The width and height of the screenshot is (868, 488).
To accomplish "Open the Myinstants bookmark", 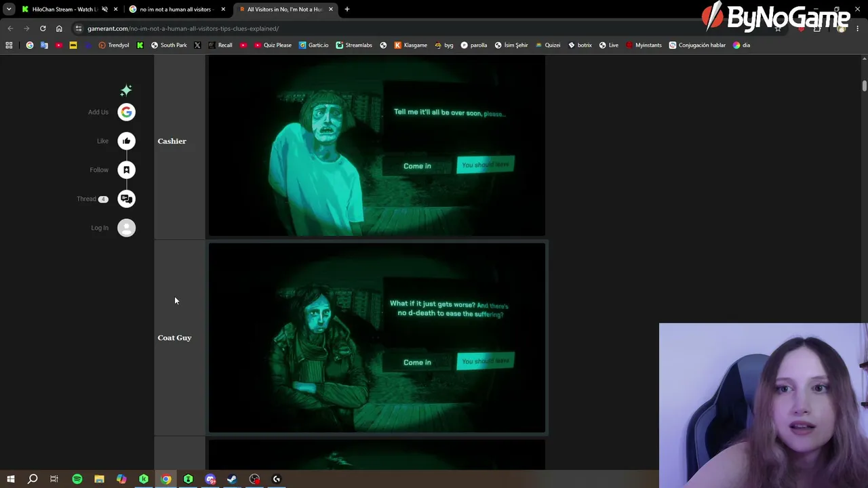I will tap(644, 45).
